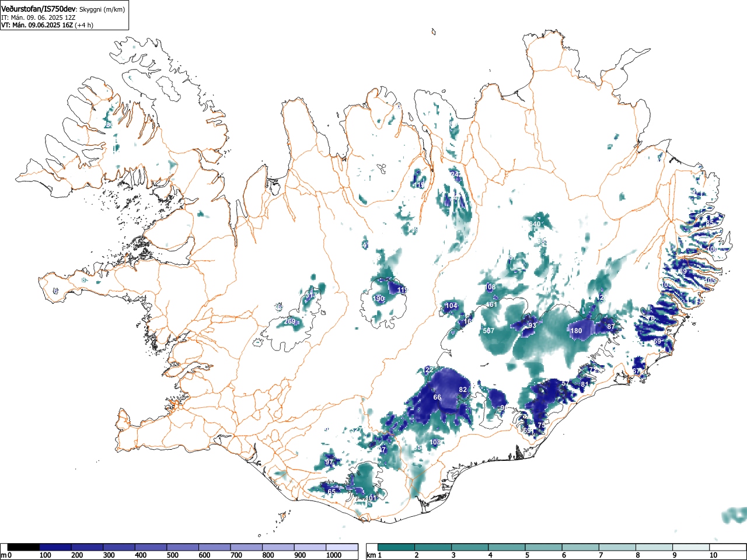This screenshot has width=747, height=560.
Task: Click the '10' label on the km scale
Action: [713, 555]
